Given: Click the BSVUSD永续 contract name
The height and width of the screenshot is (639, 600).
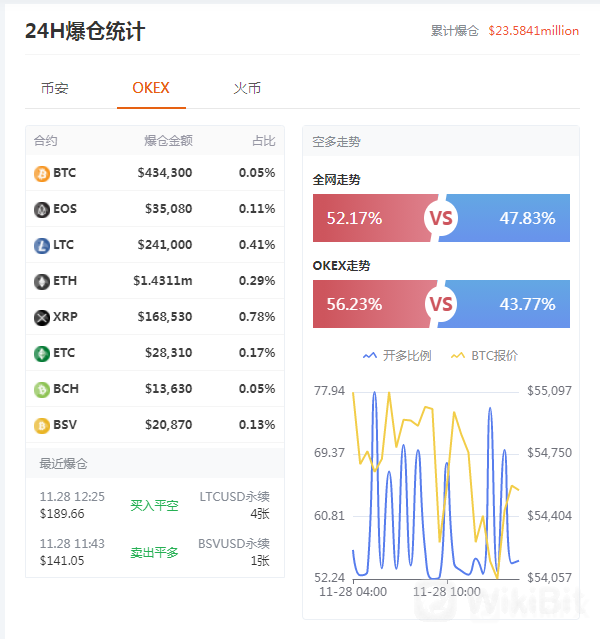Looking at the screenshot, I should pyautogui.click(x=234, y=544).
